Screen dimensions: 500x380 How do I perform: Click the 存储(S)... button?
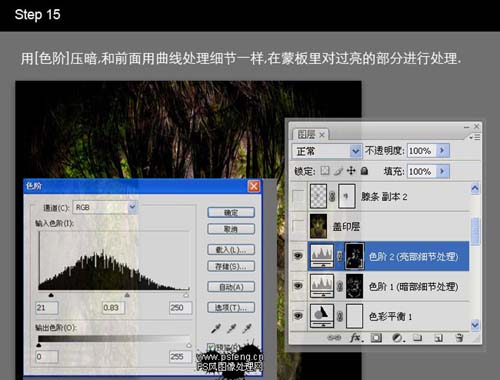point(231,266)
